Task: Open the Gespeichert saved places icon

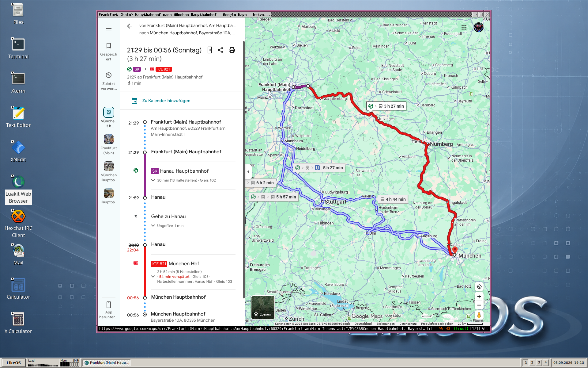Action: (108, 46)
